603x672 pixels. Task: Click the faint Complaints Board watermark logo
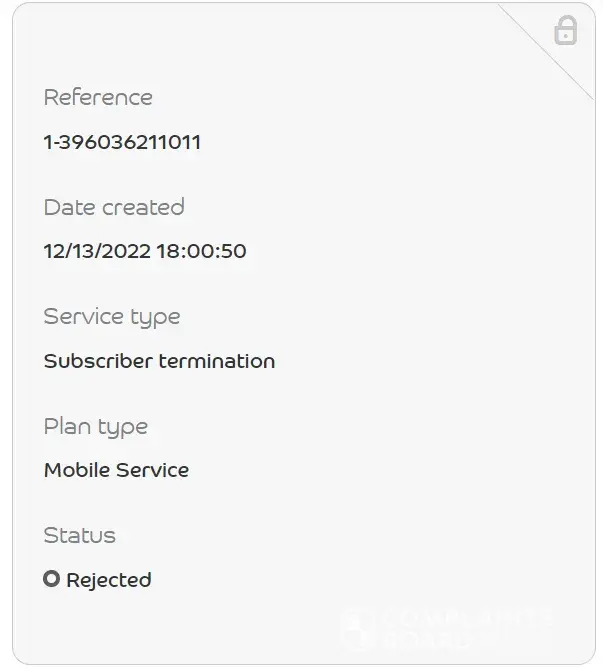pos(356,628)
